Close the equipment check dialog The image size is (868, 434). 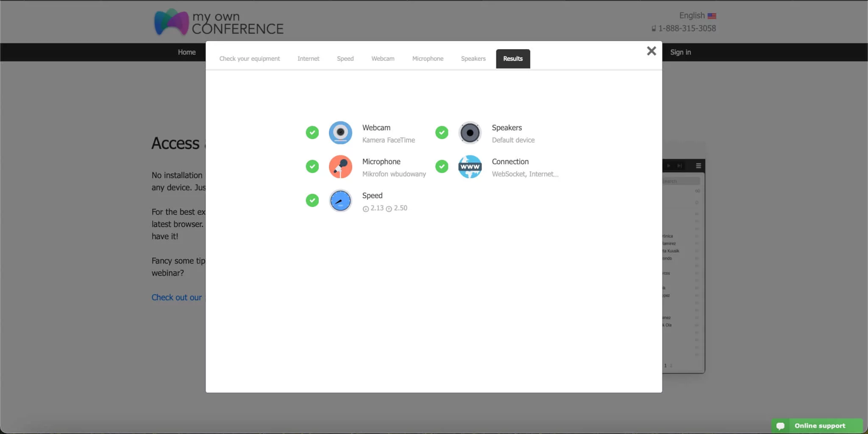651,51
